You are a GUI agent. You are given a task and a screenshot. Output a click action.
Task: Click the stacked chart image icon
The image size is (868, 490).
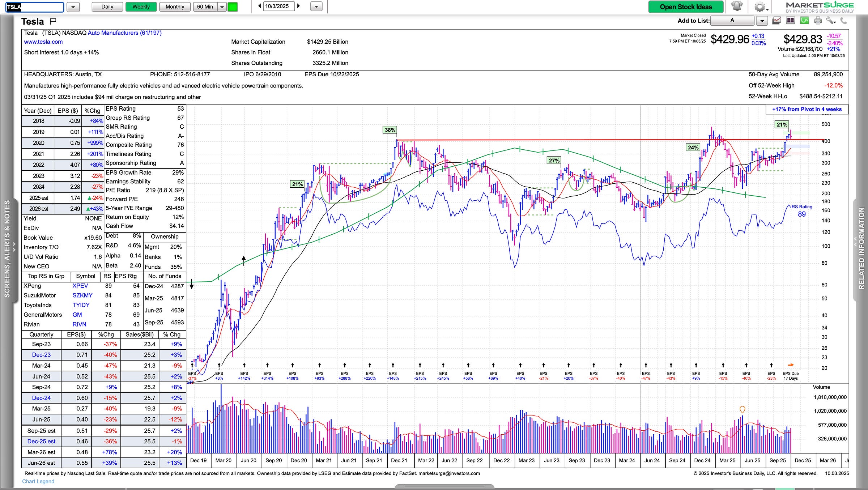pos(776,21)
